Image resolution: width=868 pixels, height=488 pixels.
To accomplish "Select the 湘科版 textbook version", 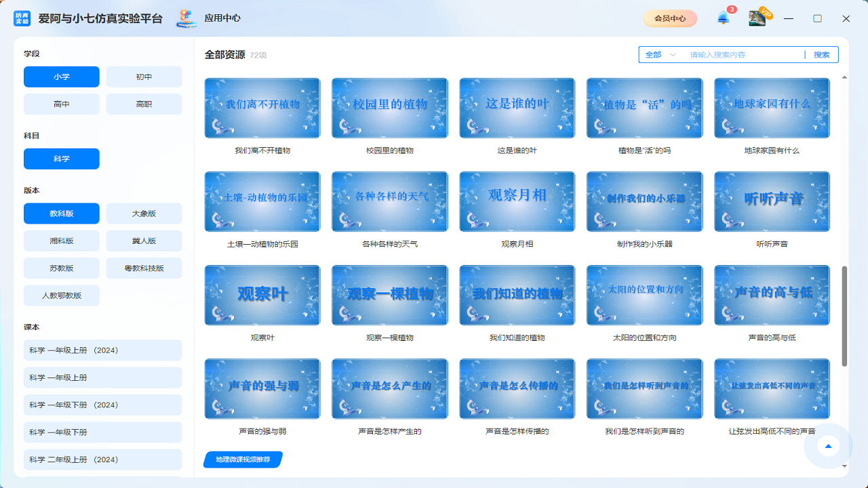I will [x=61, y=241].
